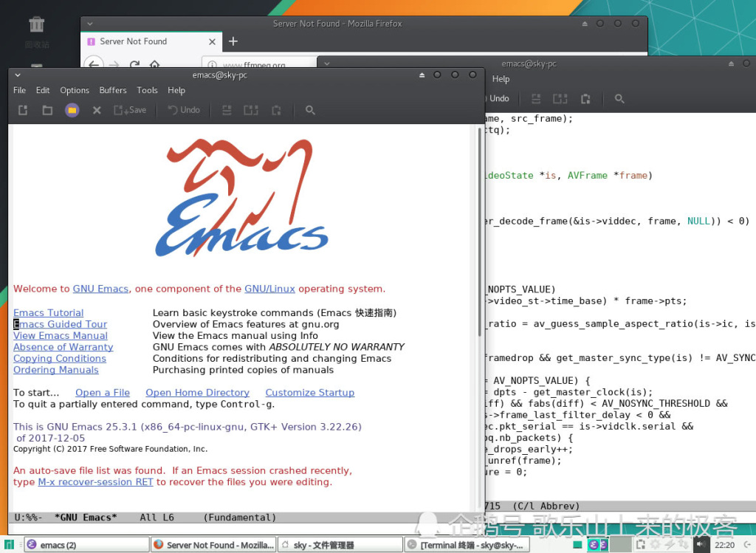Click the Server Not Found - Mozilla taskbar button
Image resolution: width=756 pixels, height=553 pixels.
(x=213, y=545)
